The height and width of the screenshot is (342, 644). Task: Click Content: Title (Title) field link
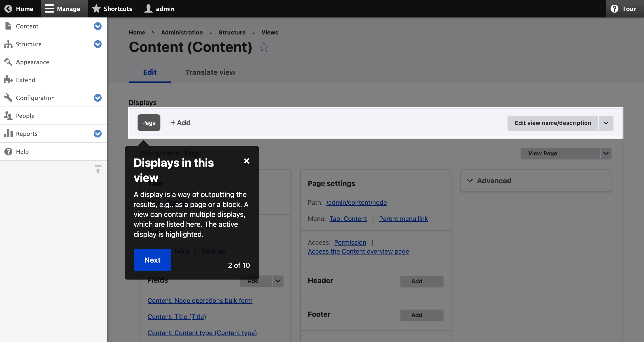tap(177, 317)
